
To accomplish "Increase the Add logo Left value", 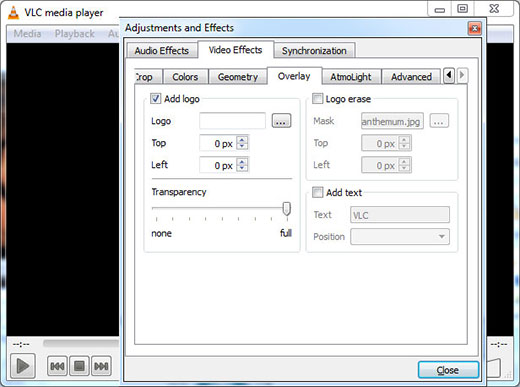I will (x=242, y=162).
